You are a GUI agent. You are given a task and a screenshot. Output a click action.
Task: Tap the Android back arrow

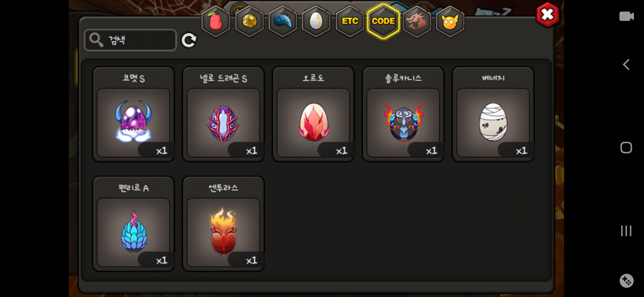point(626,65)
